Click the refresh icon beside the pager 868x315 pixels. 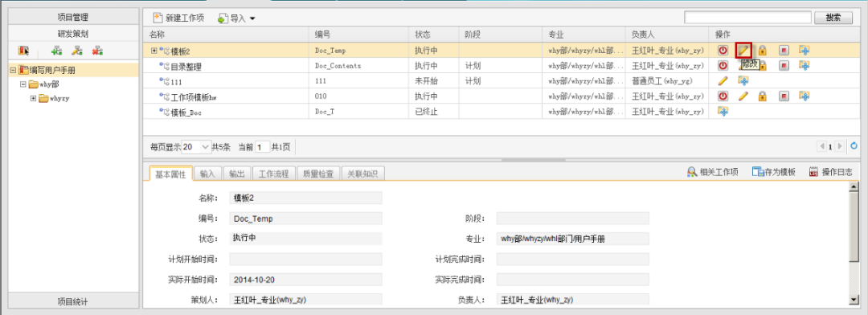(x=853, y=147)
